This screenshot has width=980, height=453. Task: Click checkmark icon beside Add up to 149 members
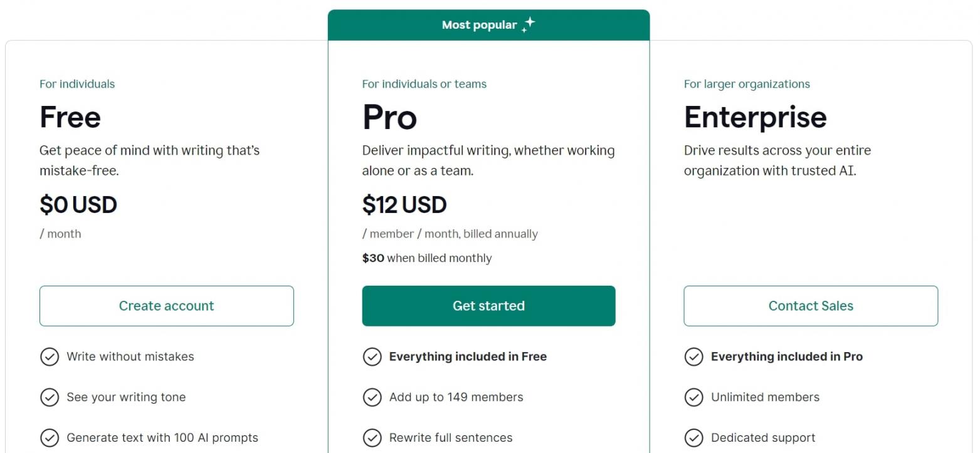tap(372, 397)
